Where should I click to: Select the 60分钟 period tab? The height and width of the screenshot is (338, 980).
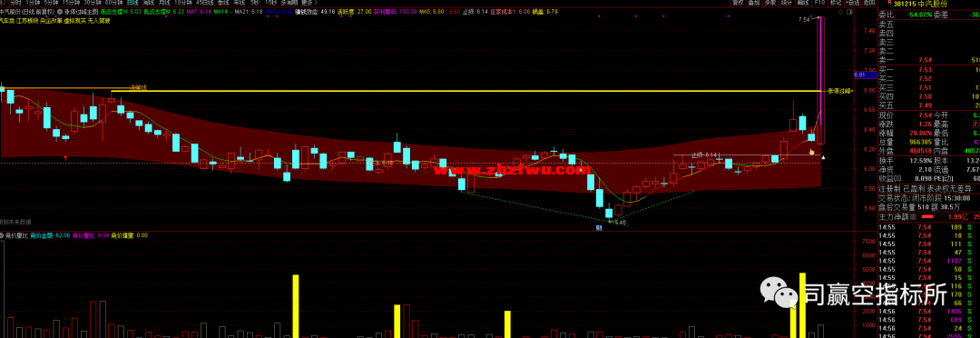pyautogui.click(x=113, y=3)
